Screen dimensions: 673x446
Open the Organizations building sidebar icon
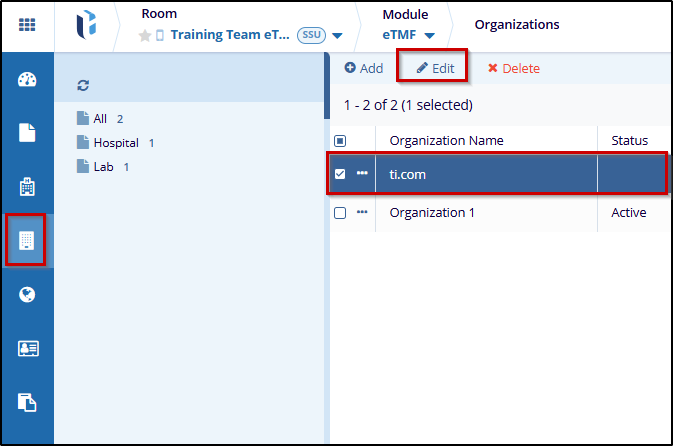point(27,241)
